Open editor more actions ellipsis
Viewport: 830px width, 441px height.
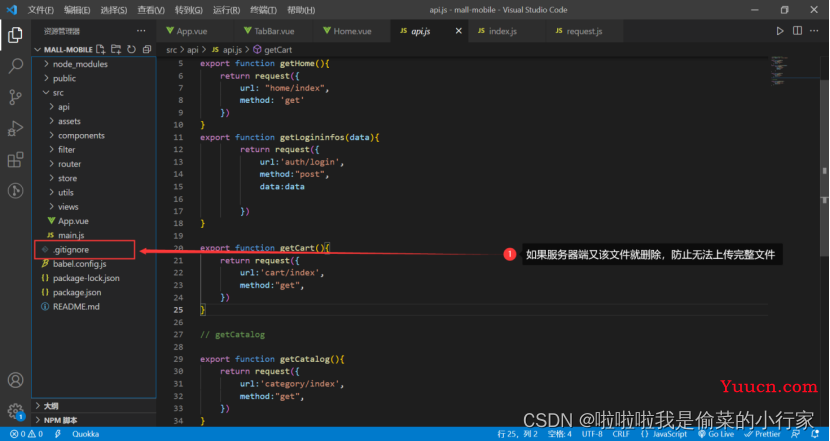point(815,31)
